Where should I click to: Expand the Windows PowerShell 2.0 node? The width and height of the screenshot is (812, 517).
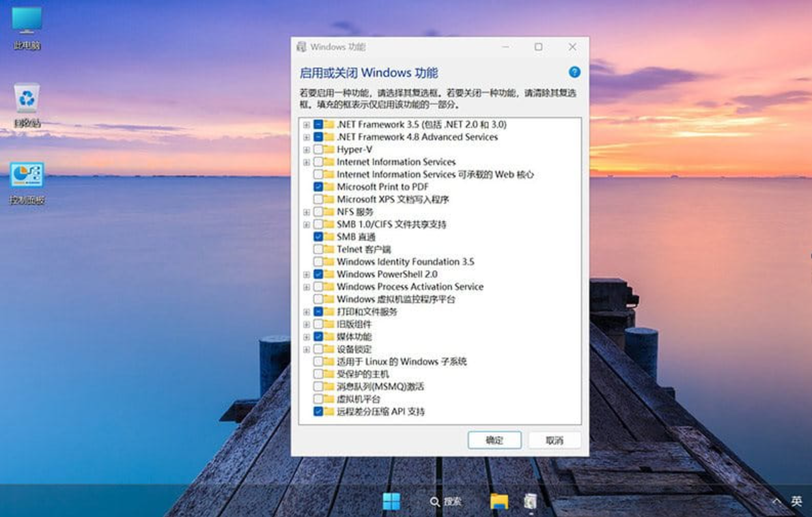[307, 275]
